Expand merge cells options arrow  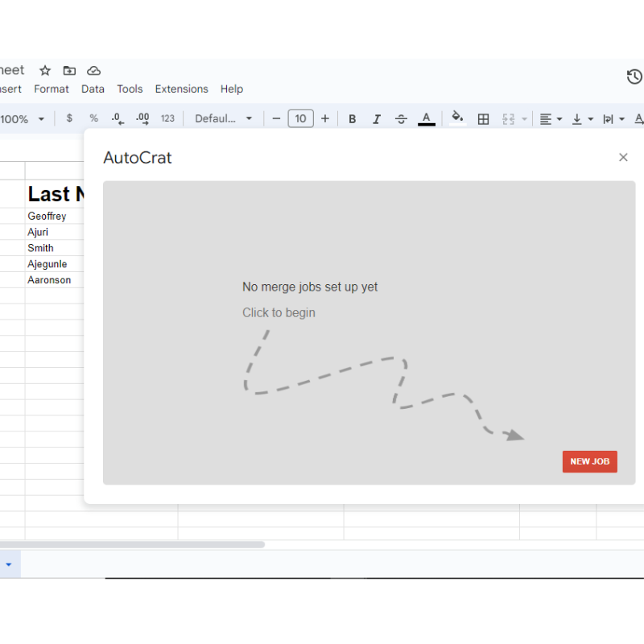[x=524, y=119]
